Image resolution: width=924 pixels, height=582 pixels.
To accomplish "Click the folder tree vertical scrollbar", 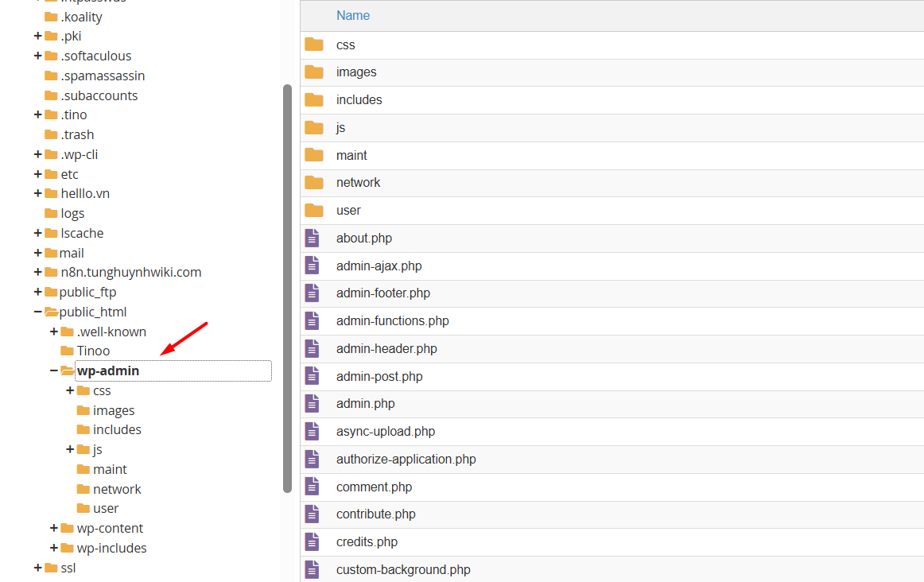I will tap(287, 288).
